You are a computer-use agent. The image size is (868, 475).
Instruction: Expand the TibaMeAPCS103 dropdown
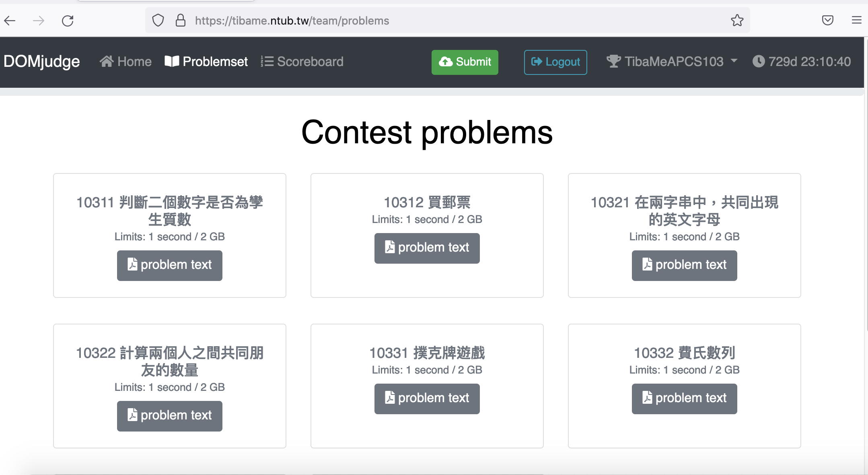point(734,62)
